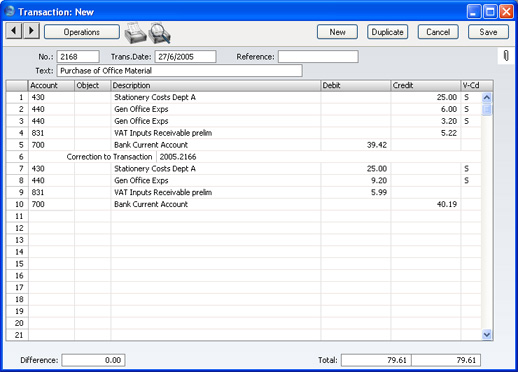Edit the Text field Purchase of Office Material
Viewport: 518px width, 372px height.
coord(180,71)
